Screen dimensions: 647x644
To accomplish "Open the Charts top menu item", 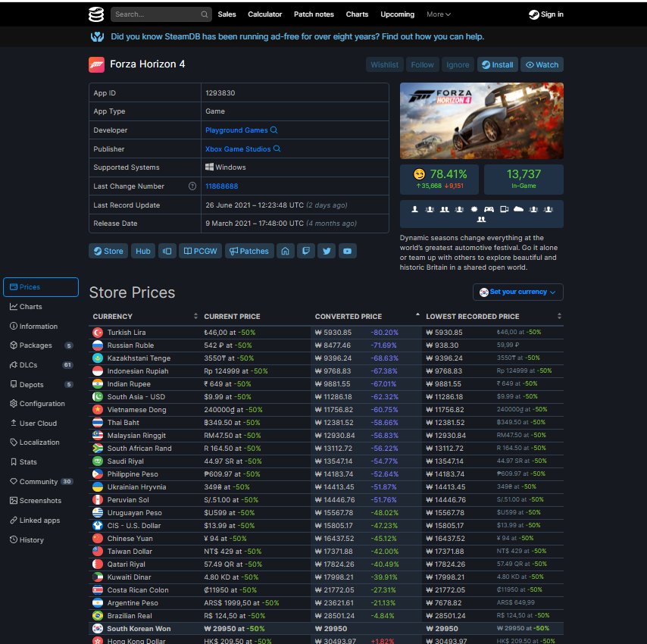I will pyautogui.click(x=357, y=14).
